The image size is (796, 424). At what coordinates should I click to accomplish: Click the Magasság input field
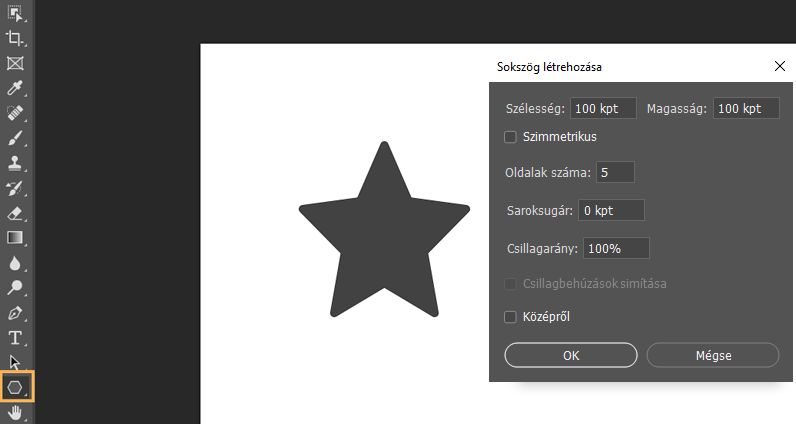746,108
